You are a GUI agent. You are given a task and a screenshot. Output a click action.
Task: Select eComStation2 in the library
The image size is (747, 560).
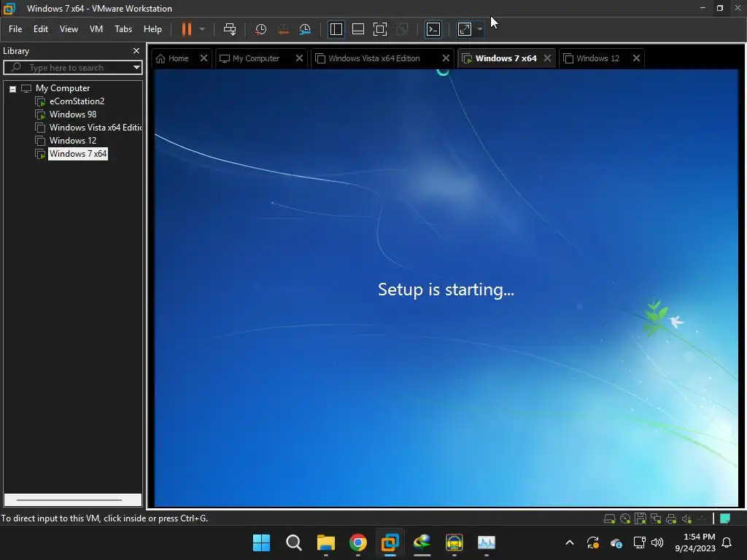point(77,101)
